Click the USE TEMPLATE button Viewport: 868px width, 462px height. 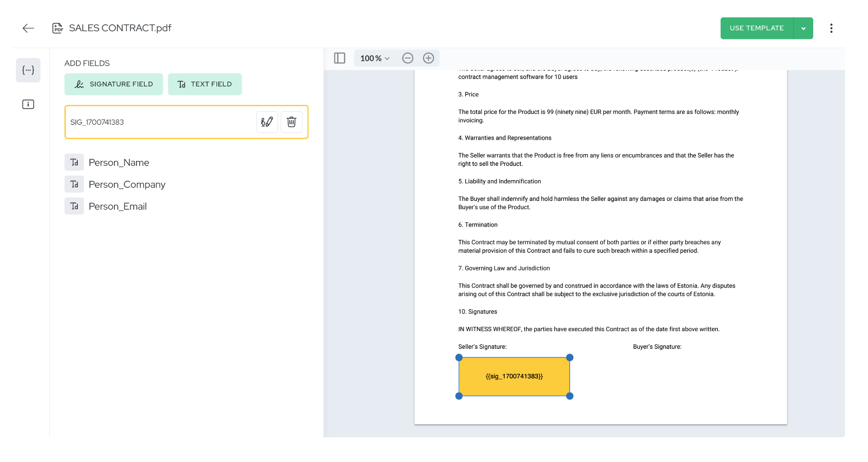pos(757,28)
